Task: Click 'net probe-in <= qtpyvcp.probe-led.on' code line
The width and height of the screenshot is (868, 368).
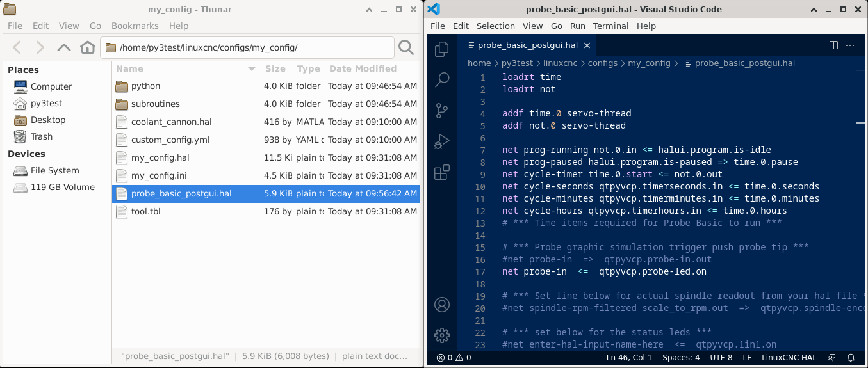Action: tap(604, 271)
